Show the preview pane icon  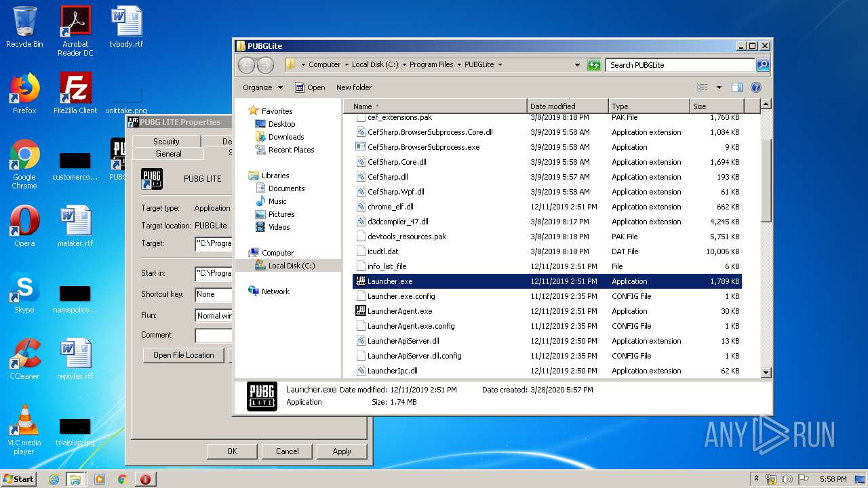click(737, 87)
